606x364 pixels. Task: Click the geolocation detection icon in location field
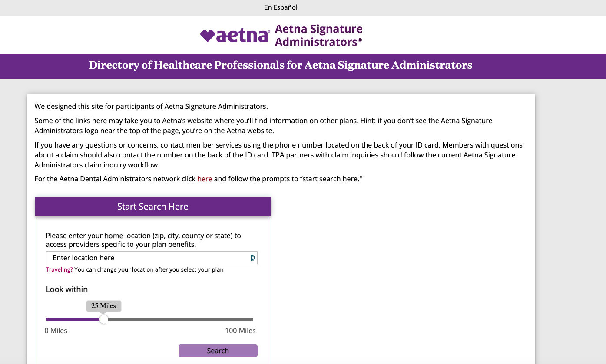coord(252,257)
